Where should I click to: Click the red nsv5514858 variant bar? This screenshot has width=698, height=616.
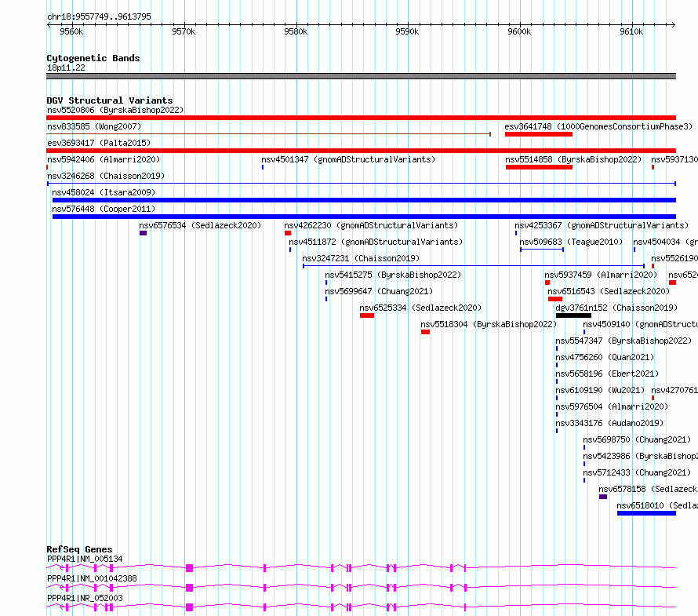[539, 167]
